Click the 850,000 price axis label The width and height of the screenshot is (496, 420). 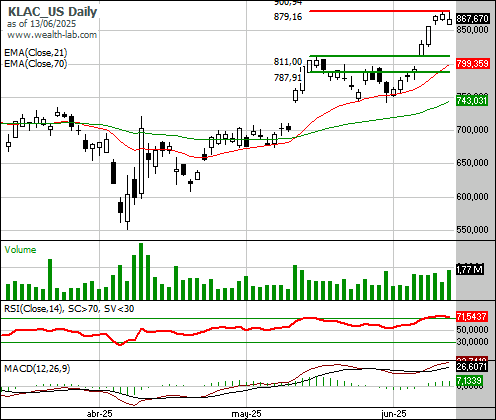coord(473,29)
